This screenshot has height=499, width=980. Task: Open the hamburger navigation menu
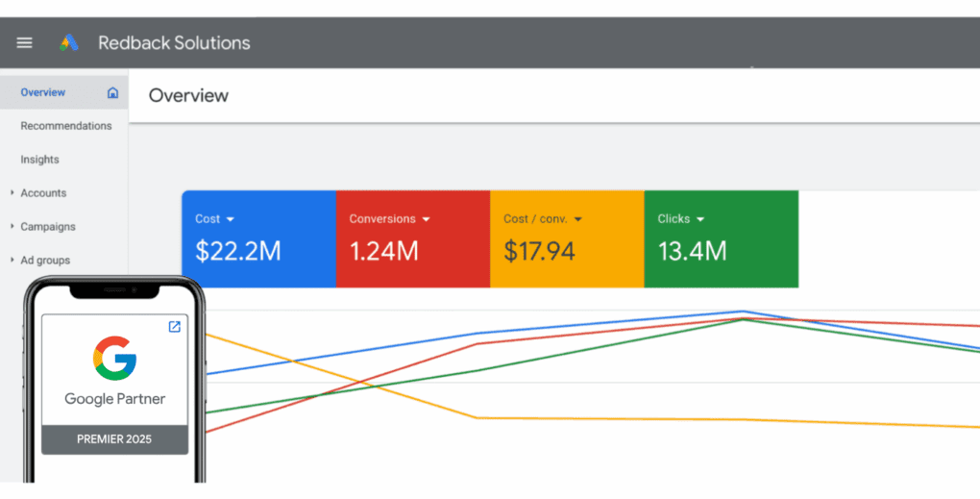coord(24,42)
